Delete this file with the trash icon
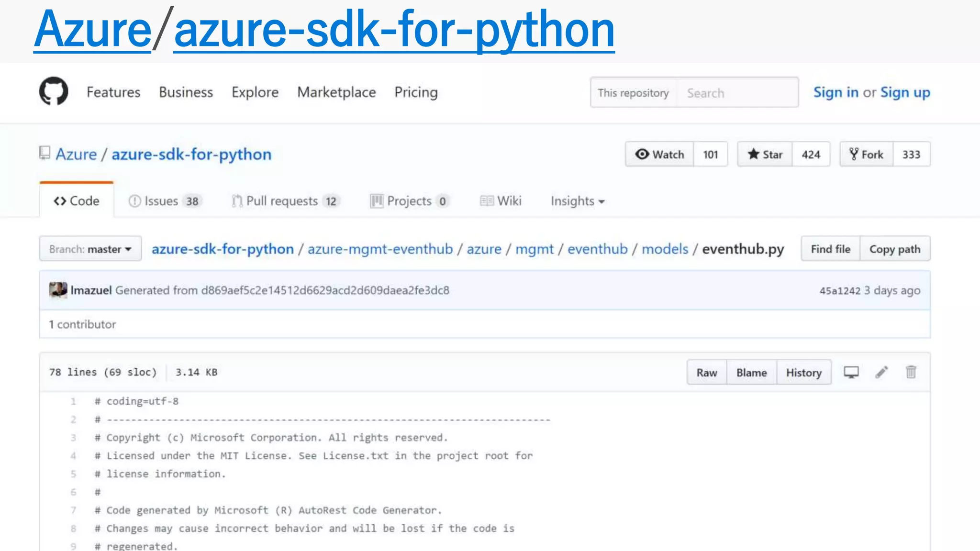The image size is (980, 551). (x=911, y=372)
